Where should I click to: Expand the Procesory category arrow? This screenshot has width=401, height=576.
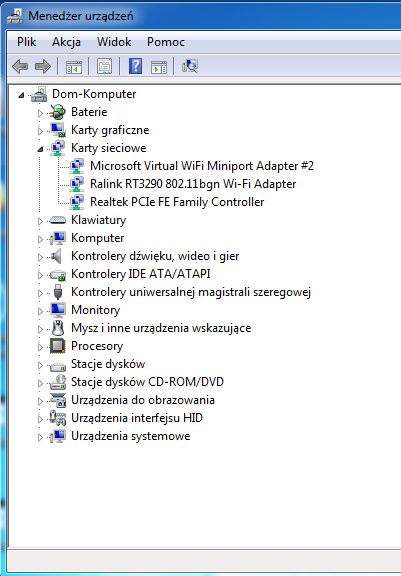tap(40, 347)
